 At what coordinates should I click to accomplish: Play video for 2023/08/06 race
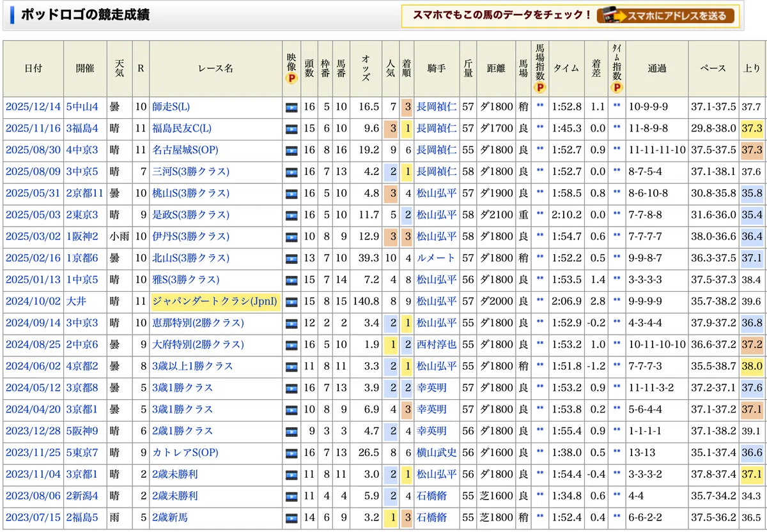point(291,496)
